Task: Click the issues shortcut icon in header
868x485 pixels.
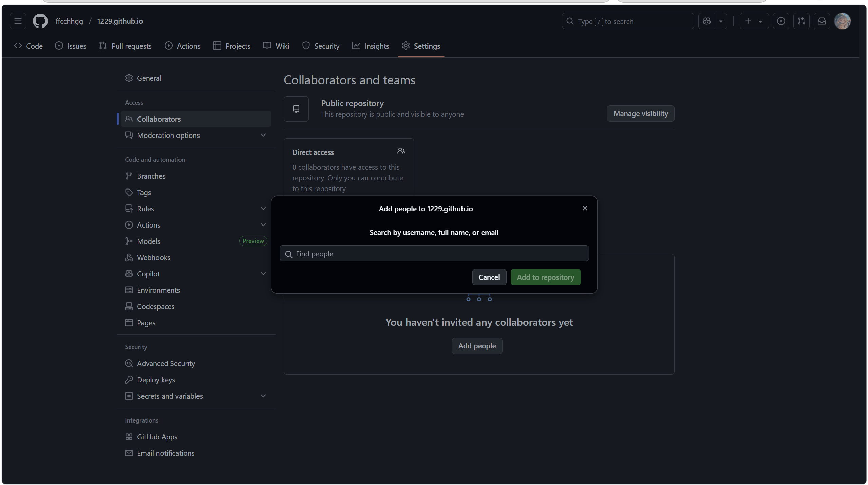Action: (781, 21)
